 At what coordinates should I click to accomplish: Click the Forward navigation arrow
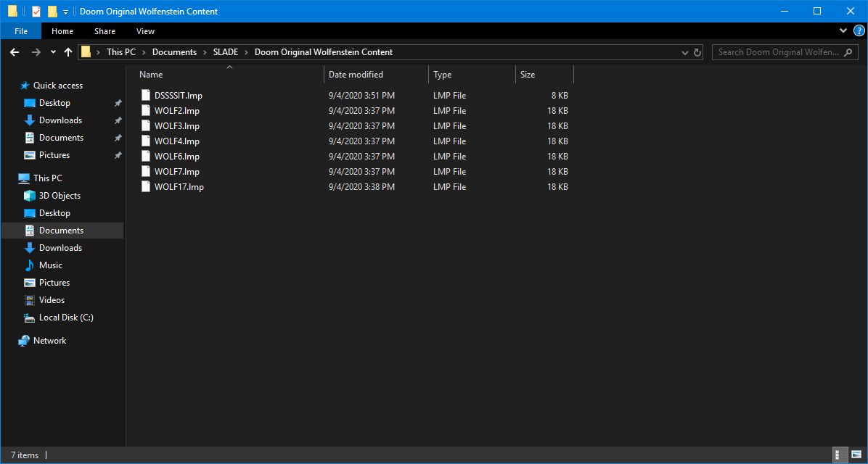click(x=36, y=52)
